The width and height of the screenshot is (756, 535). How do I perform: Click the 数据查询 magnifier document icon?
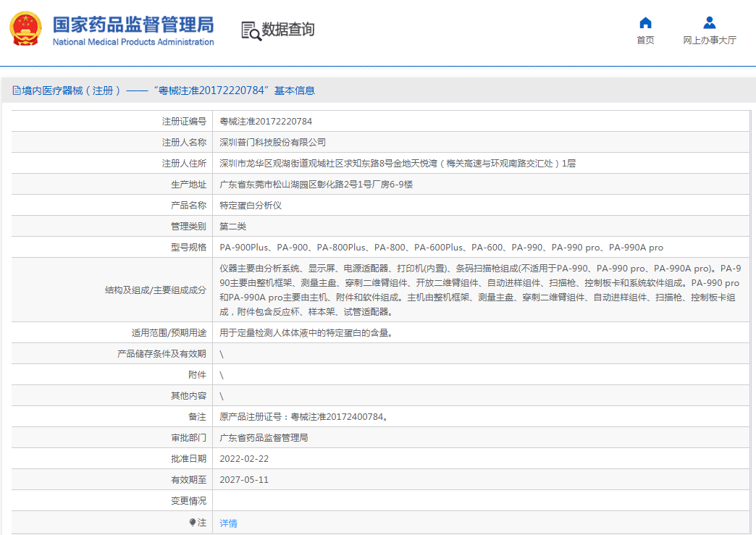[251, 30]
